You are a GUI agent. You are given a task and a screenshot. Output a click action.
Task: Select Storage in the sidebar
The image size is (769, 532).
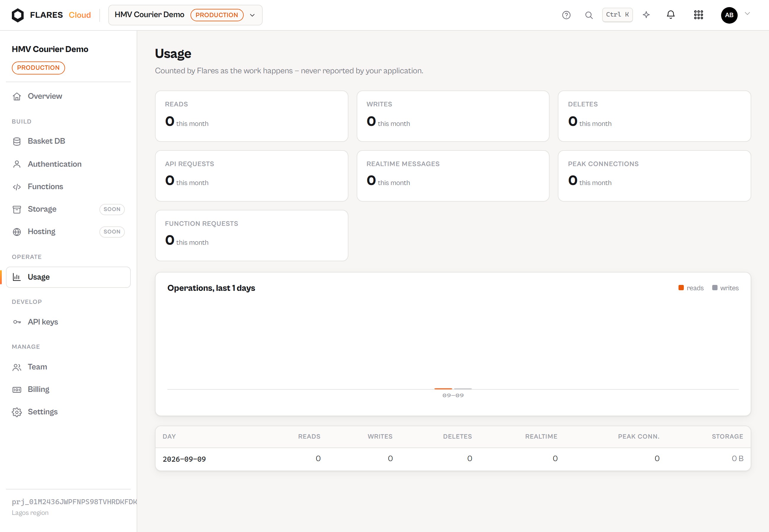pos(68,209)
